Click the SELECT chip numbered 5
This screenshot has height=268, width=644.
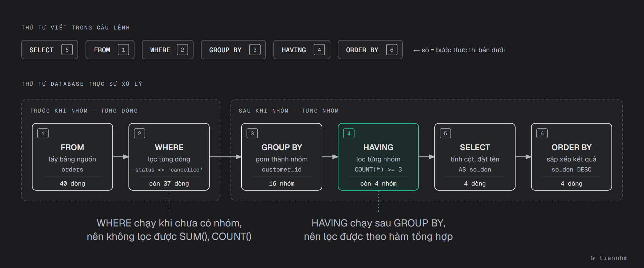tap(50, 50)
